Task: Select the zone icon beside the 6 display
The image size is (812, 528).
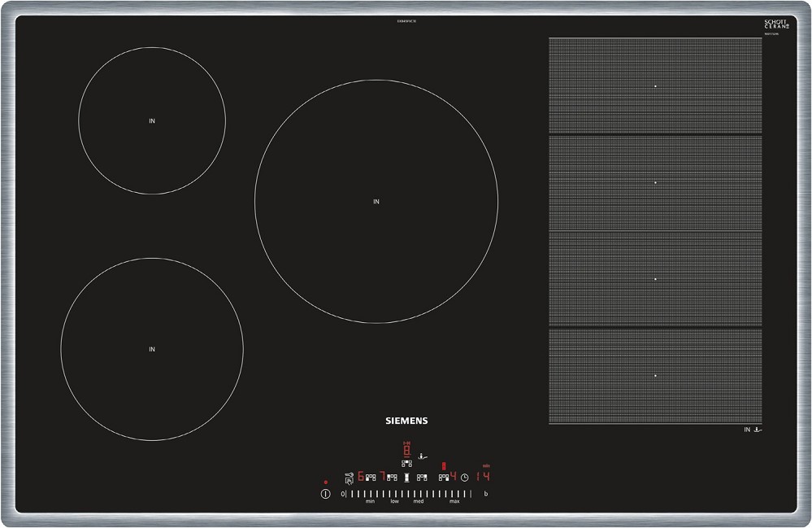Action: click(371, 478)
